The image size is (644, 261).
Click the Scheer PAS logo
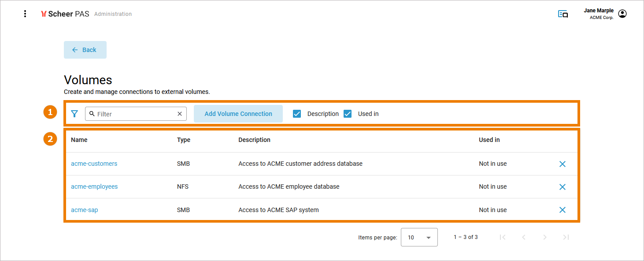pos(65,14)
